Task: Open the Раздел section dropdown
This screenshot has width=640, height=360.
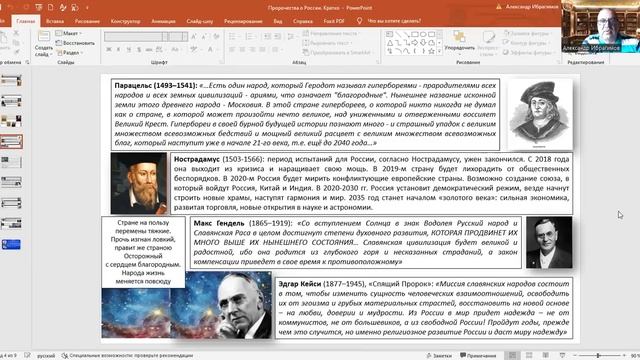Action: click(x=70, y=53)
